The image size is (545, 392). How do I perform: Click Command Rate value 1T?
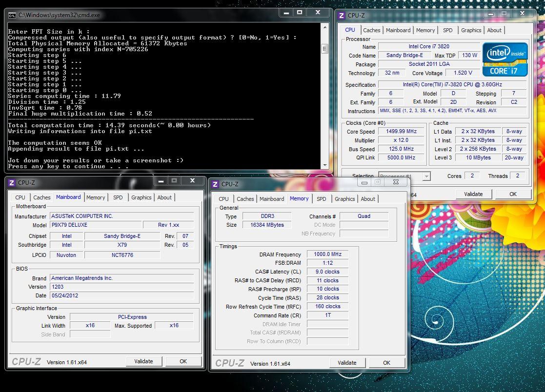pos(327,315)
